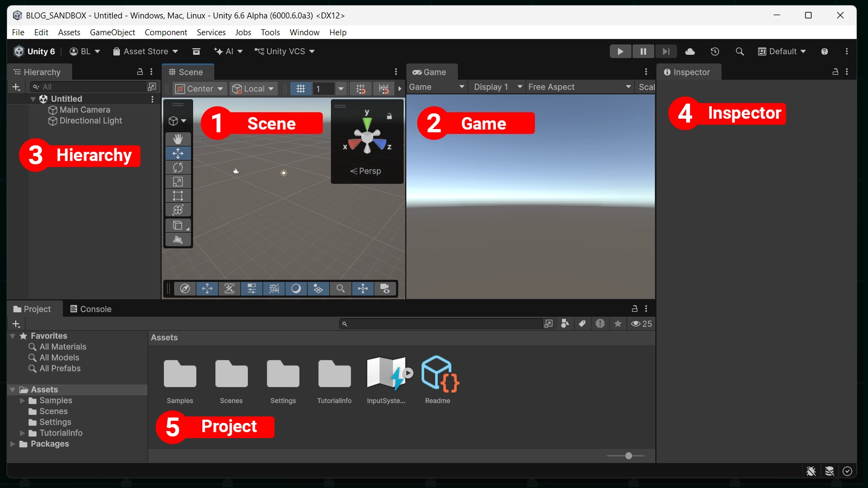Open the Unity VCS dropdown

coord(285,52)
